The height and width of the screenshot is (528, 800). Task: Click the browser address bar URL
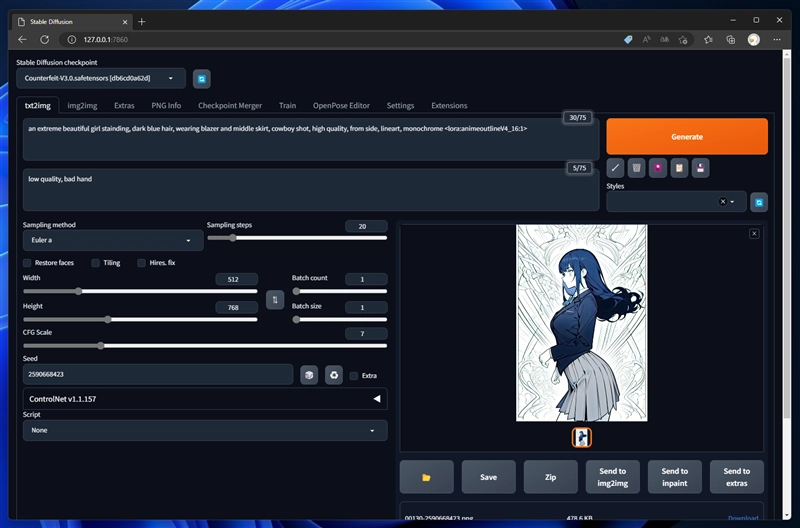tap(106, 39)
